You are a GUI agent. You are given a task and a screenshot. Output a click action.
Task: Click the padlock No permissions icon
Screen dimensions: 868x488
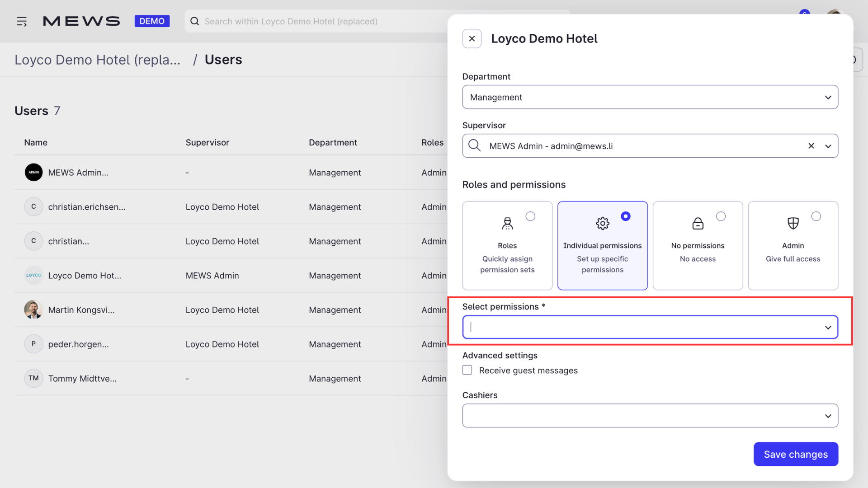[x=698, y=223]
